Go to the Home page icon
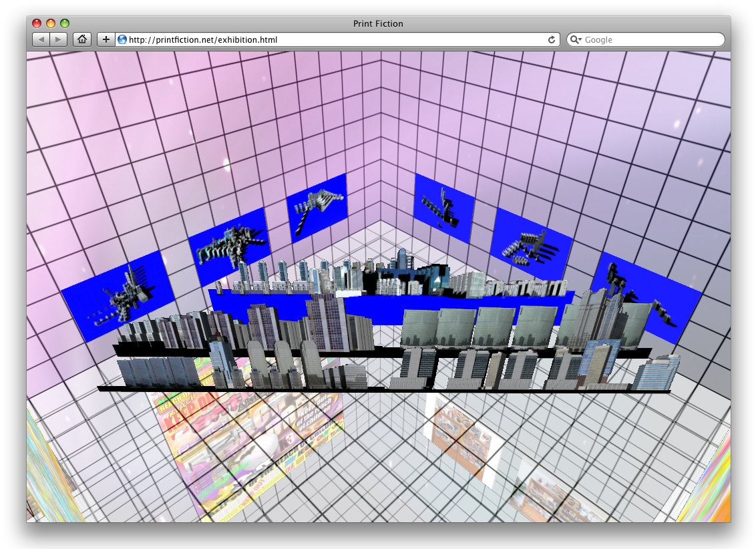 click(x=82, y=39)
